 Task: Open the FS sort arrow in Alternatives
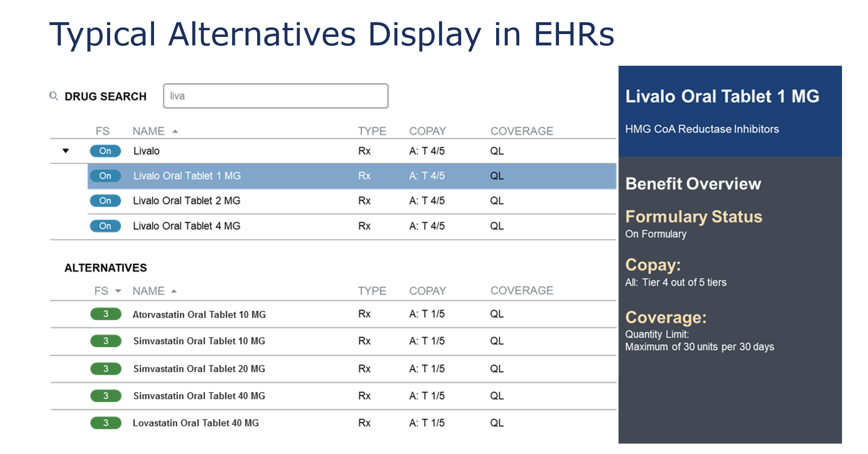118,291
